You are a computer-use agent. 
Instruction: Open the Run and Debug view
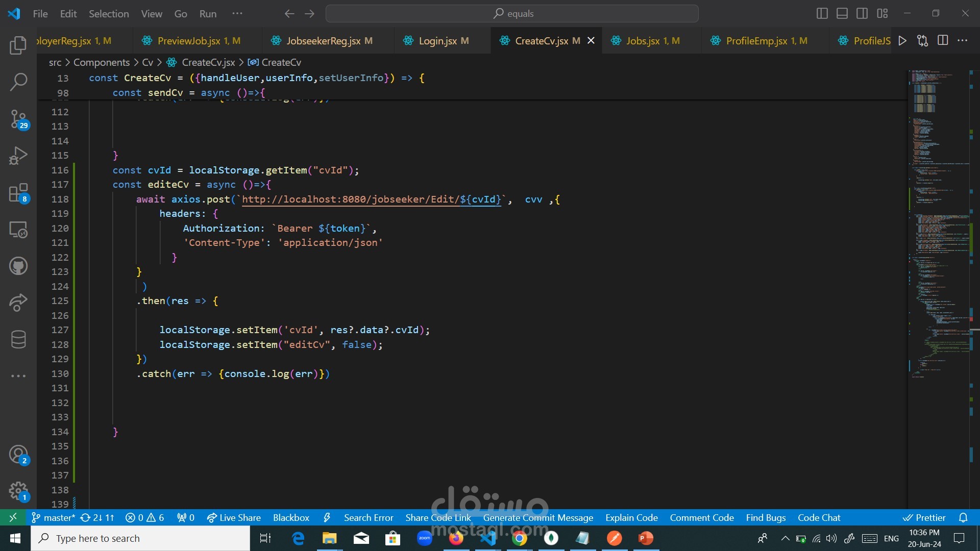pyautogui.click(x=18, y=156)
